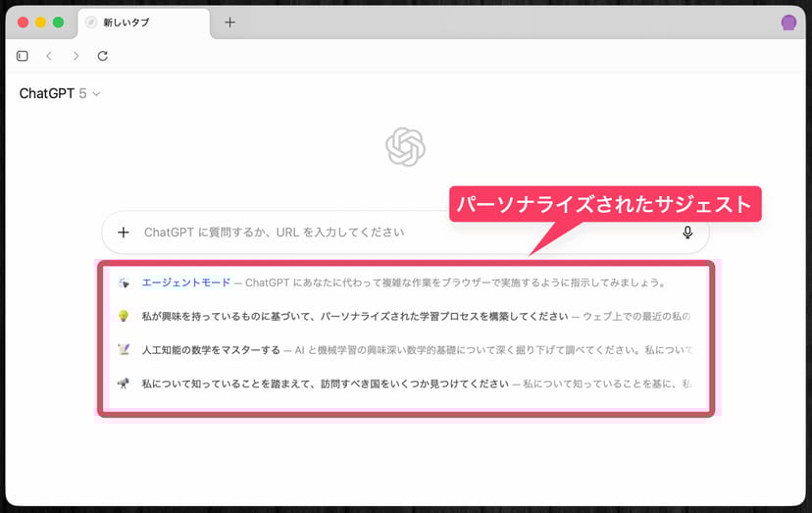Focus the ChatGPT に質問するか input field

(392, 232)
